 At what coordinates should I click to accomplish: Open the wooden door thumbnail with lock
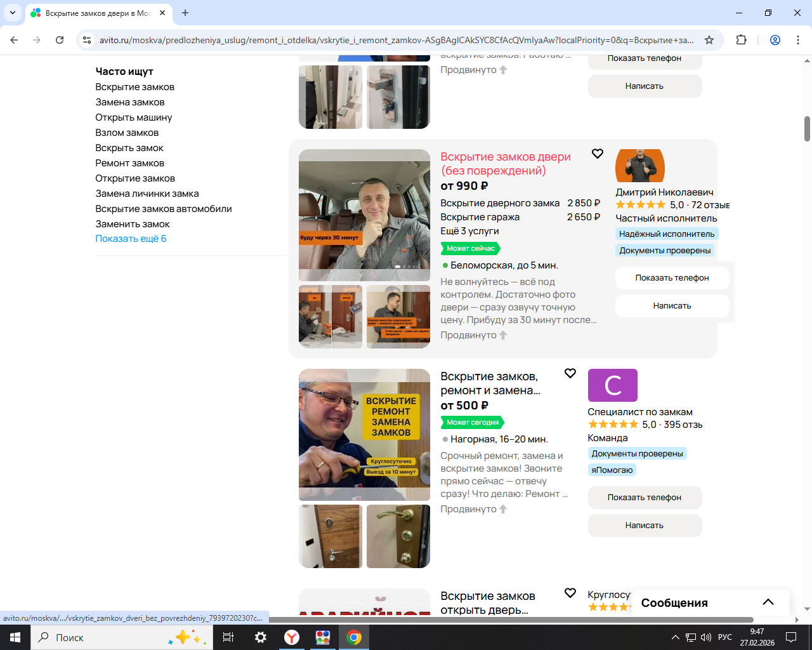331,536
